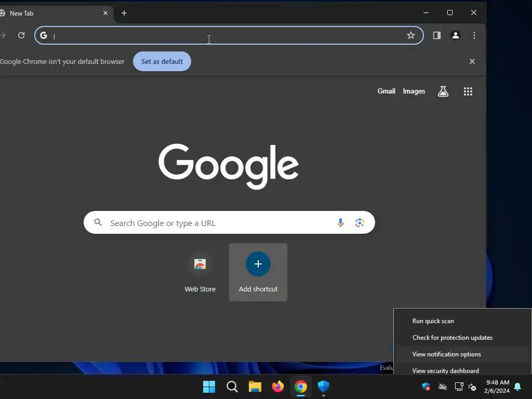
Task: Open the clock showing 9:48 AM
Action: pyautogui.click(x=497, y=387)
